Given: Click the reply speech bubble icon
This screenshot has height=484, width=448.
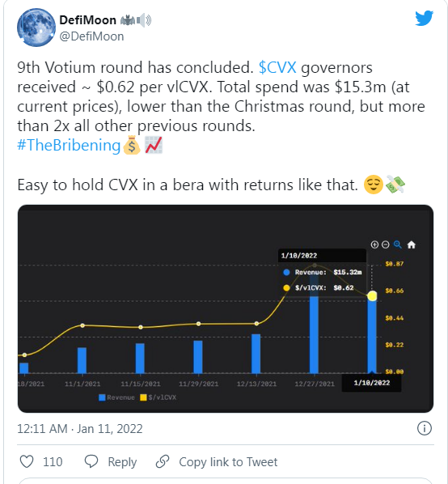Looking at the screenshot, I should click(x=91, y=462).
